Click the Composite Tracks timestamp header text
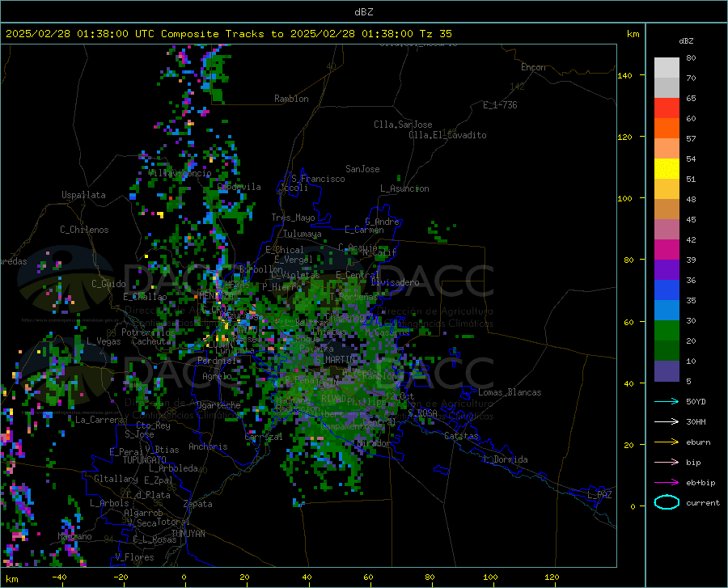The width and height of the screenshot is (728, 588). click(x=228, y=34)
